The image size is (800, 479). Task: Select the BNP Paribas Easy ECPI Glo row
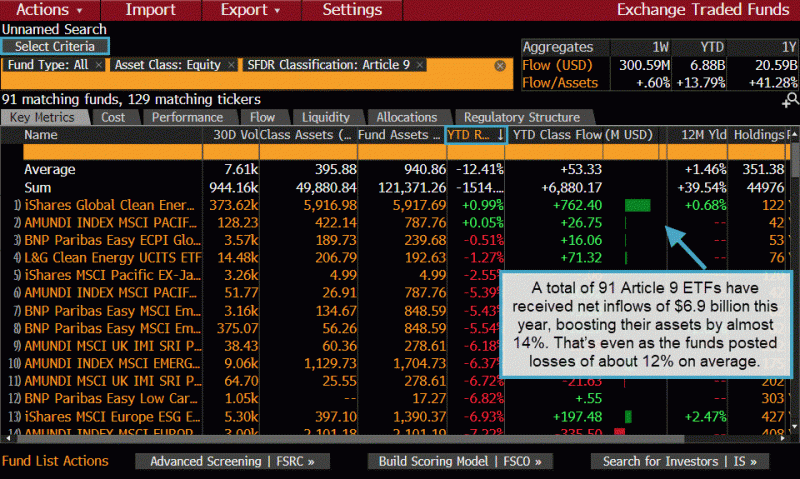coord(112,240)
